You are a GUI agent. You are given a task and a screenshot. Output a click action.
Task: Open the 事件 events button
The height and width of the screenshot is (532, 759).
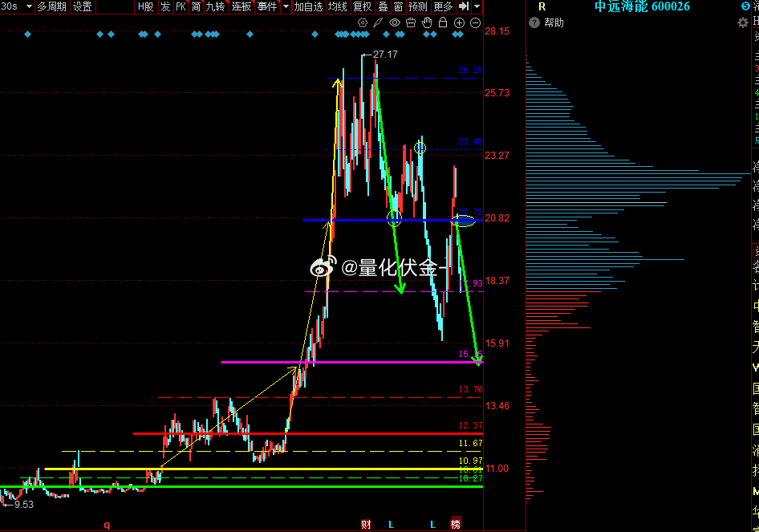(267, 6)
